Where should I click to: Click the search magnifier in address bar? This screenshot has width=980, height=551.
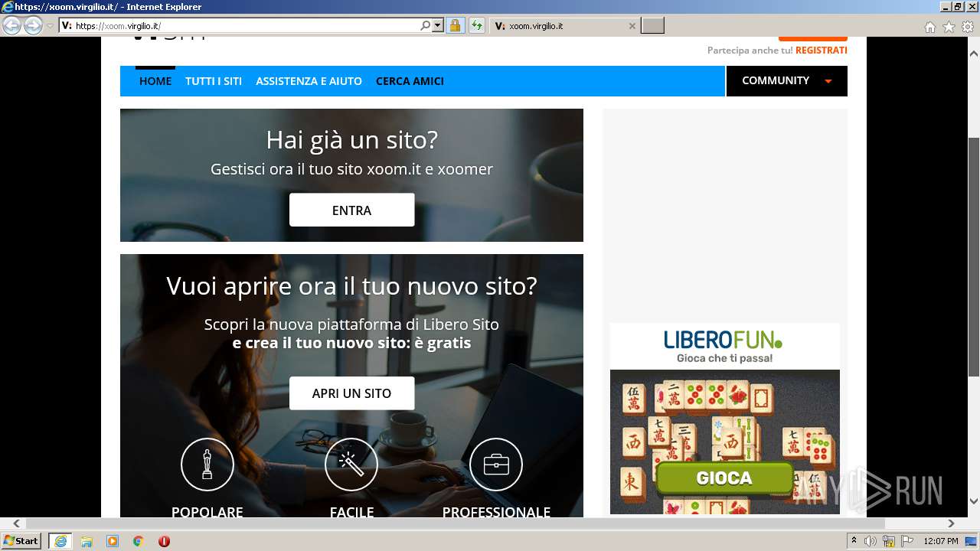[x=426, y=25]
